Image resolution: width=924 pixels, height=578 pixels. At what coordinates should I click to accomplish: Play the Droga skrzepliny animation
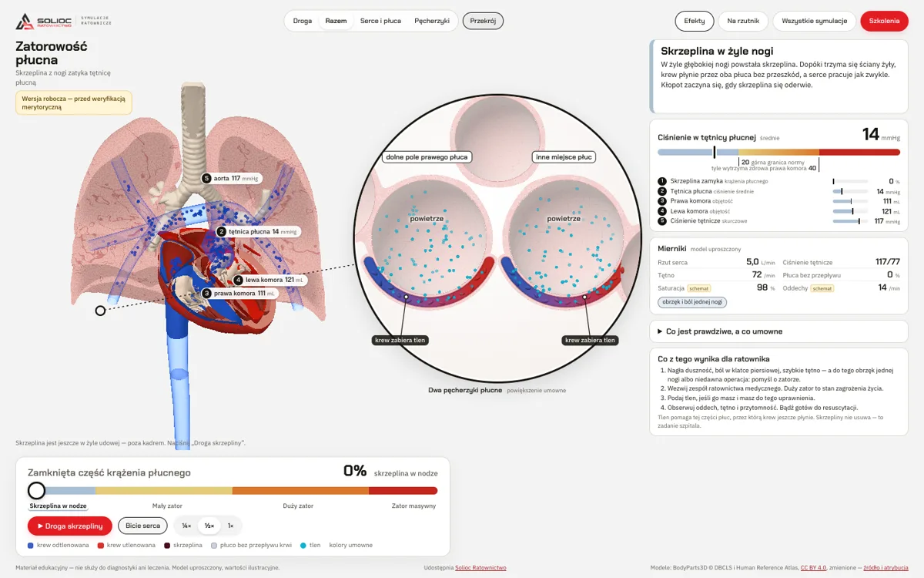point(70,526)
